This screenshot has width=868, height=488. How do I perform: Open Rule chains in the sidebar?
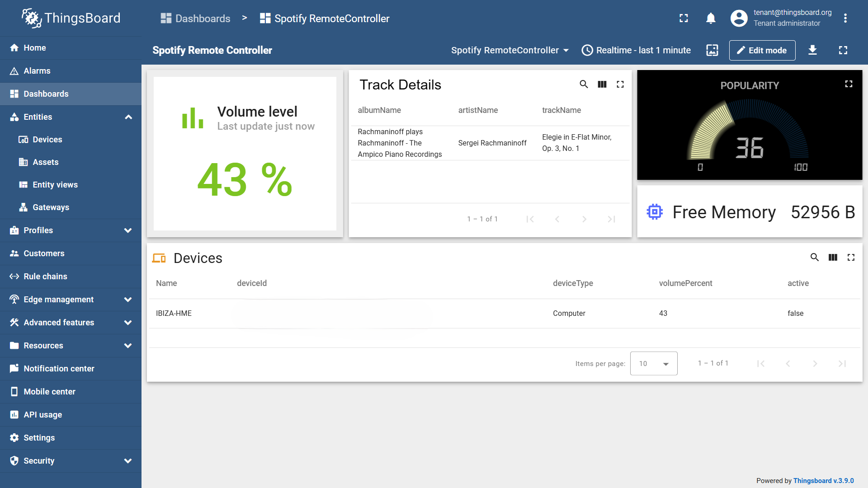pyautogui.click(x=71, y=277)
